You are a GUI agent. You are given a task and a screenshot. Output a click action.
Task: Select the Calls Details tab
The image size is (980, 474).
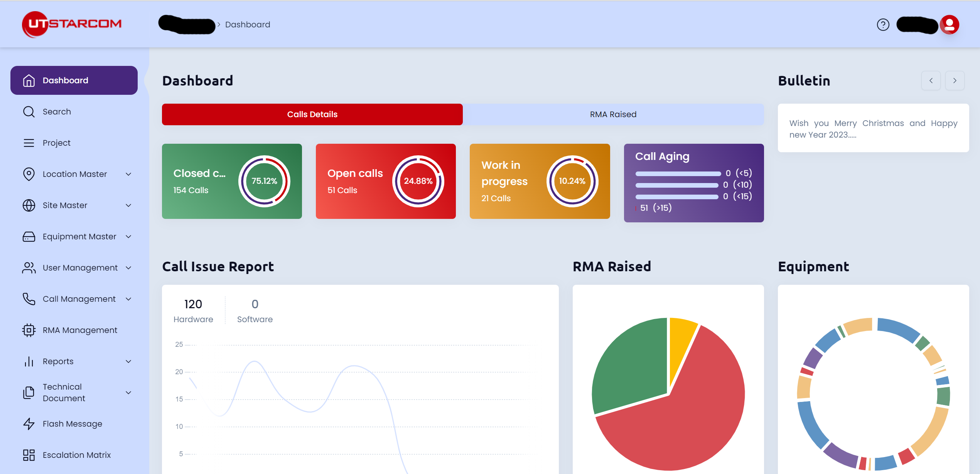click(312, 114)
